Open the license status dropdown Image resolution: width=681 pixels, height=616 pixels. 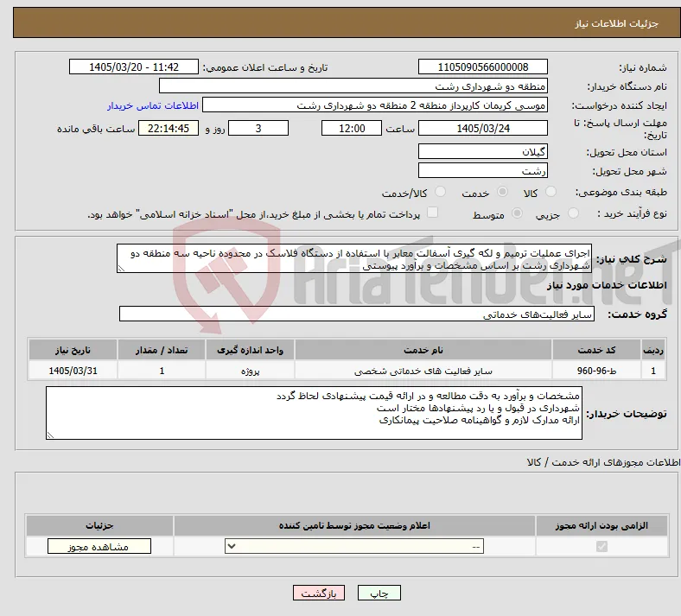click(x=354, y=546)
